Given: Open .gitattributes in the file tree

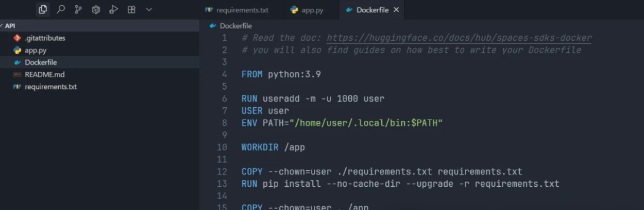Looking at the screenshot, I should (x=45, y=38).
